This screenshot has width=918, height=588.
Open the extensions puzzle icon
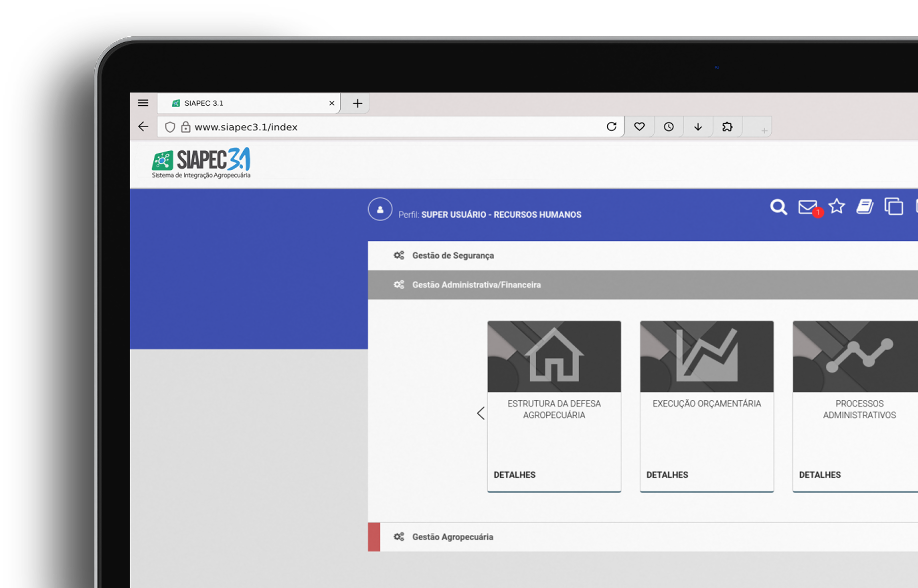[727, 127]
